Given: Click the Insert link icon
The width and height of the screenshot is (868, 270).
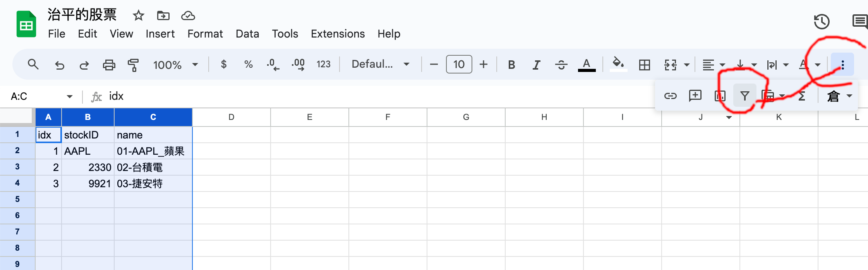Looking at the screenshot, I should coord(670,96).
